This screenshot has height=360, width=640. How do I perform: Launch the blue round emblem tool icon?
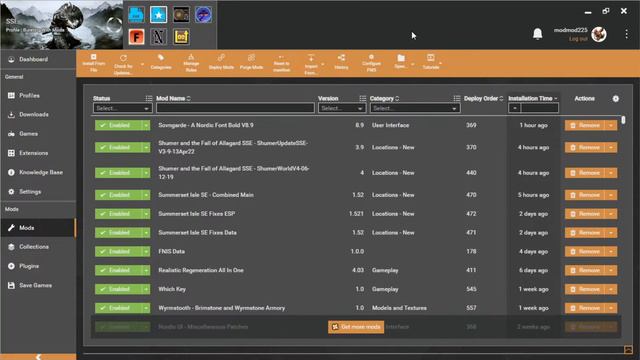[x=203, y=15]
